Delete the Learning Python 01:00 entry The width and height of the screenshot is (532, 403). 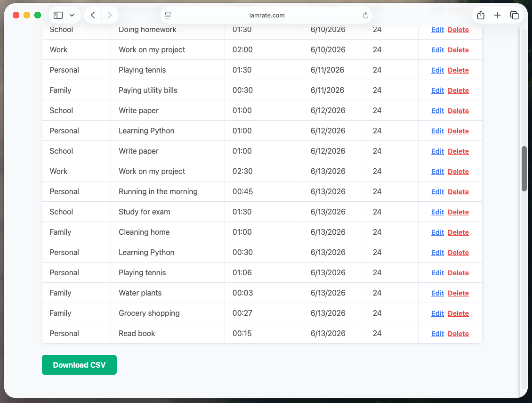point(459,131)
